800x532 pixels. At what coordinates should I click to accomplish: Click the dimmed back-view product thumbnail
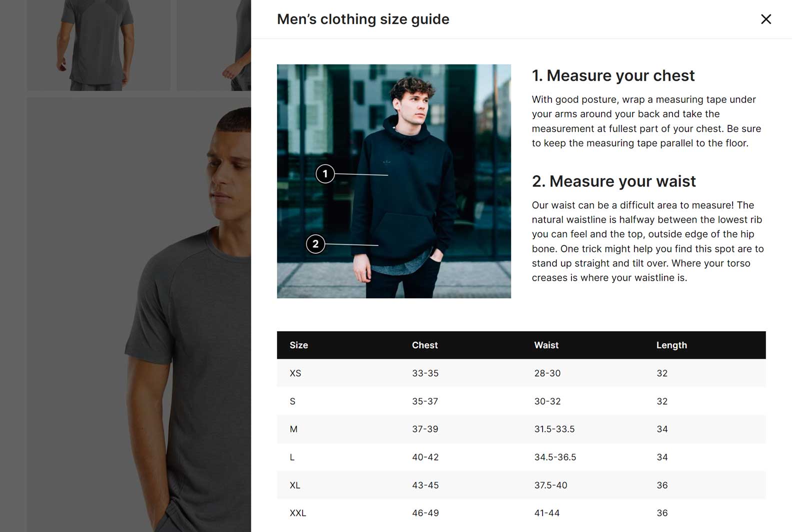tap(98, 45)
